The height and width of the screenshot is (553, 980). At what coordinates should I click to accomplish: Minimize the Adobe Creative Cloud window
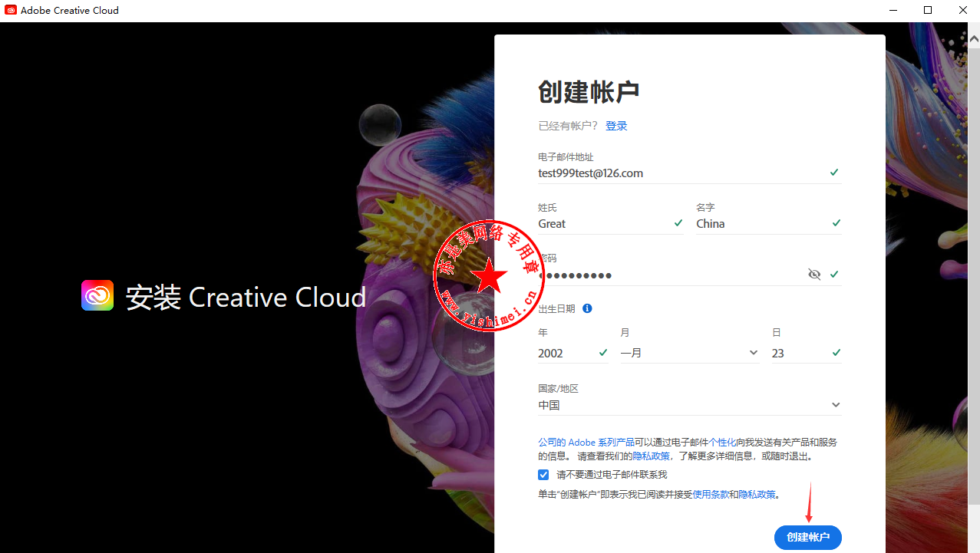[x=894, y=11]
